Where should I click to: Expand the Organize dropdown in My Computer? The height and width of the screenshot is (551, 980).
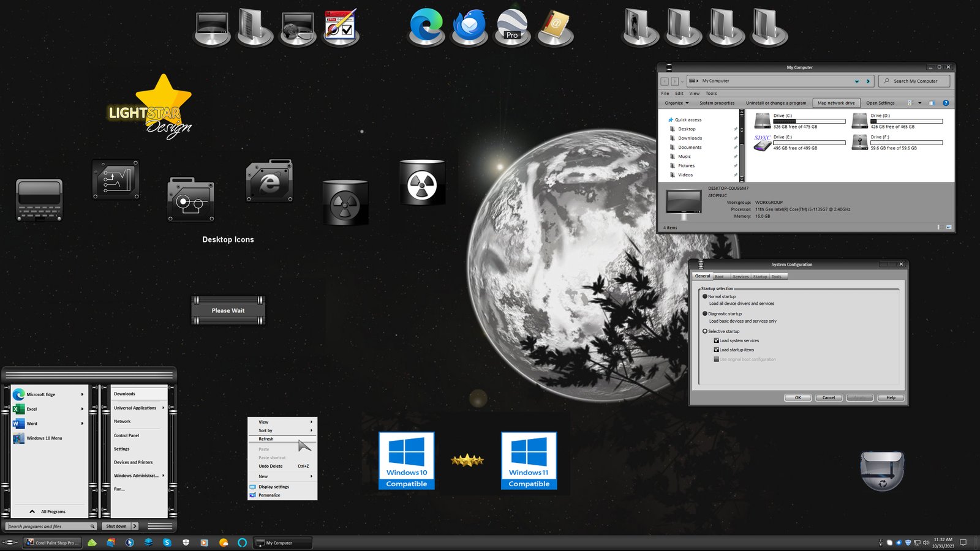677,103
